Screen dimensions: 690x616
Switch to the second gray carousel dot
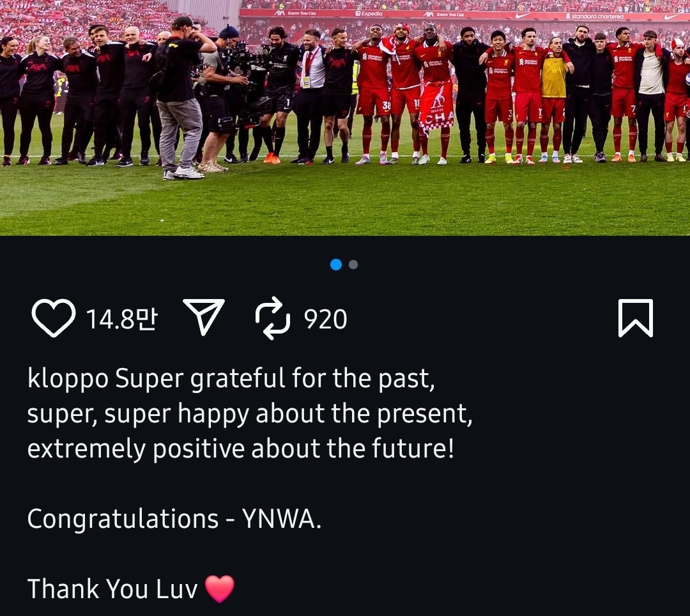tap(353, 265)
